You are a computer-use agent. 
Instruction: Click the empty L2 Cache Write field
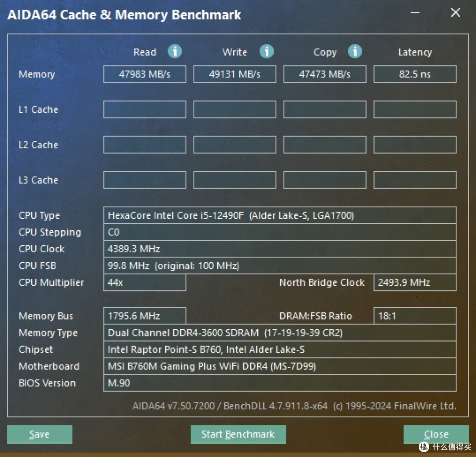(234, 145)
